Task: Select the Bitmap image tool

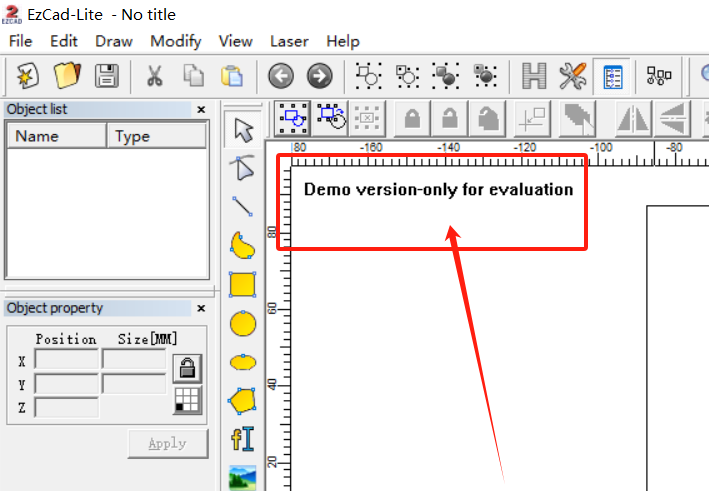Action: pos(243,477)
